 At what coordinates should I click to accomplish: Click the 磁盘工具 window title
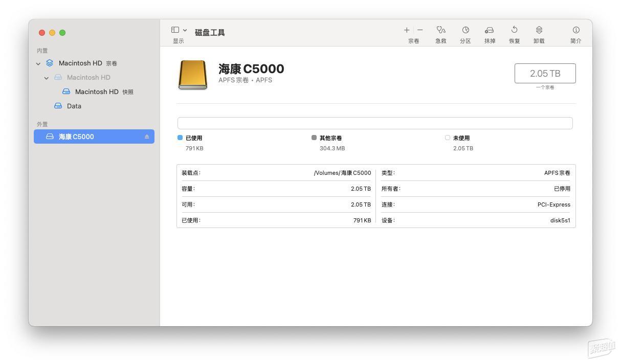(x=210, y=33)
